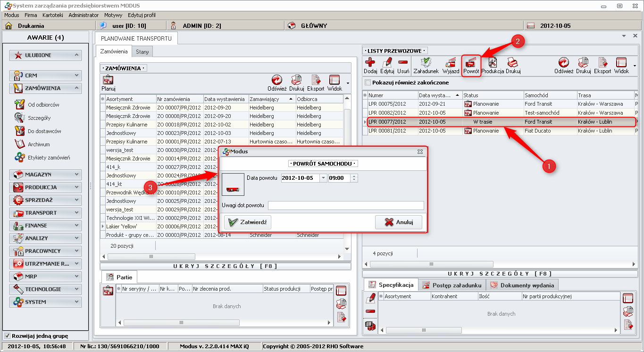The height and width of the screenshot is (352, 644).
Task: Click the Załadunek loading icon
Action: (426, 62)
